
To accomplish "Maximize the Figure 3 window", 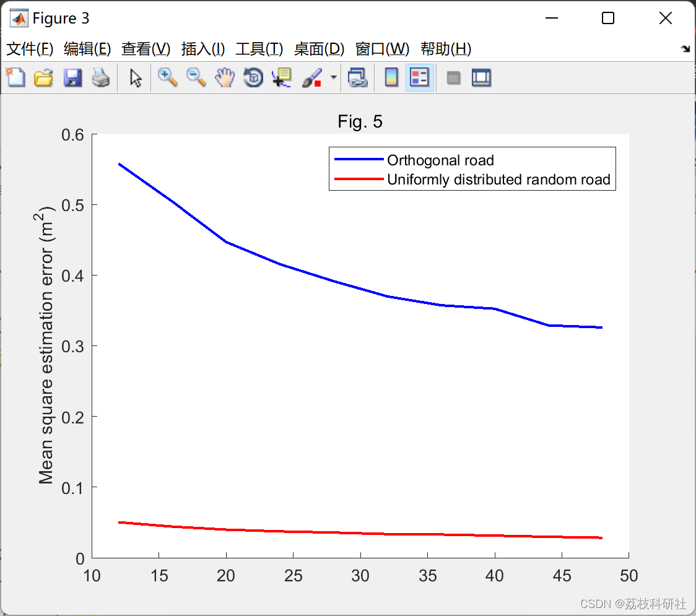I will [607, 18].
